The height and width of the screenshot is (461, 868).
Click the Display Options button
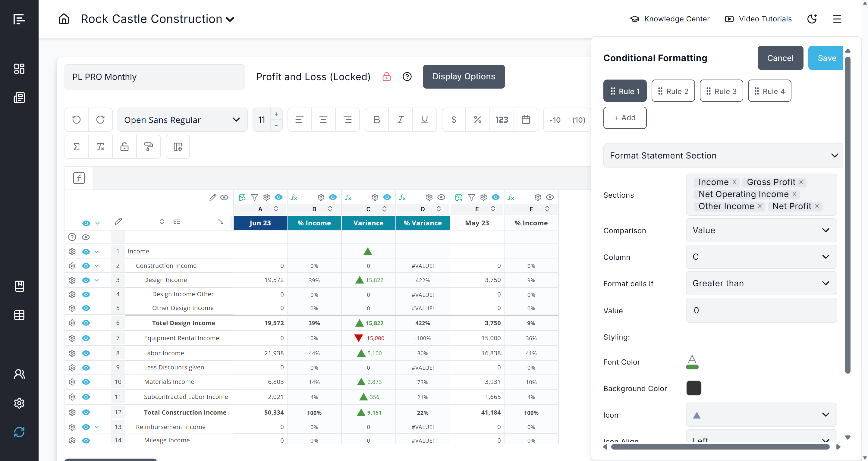464,77
